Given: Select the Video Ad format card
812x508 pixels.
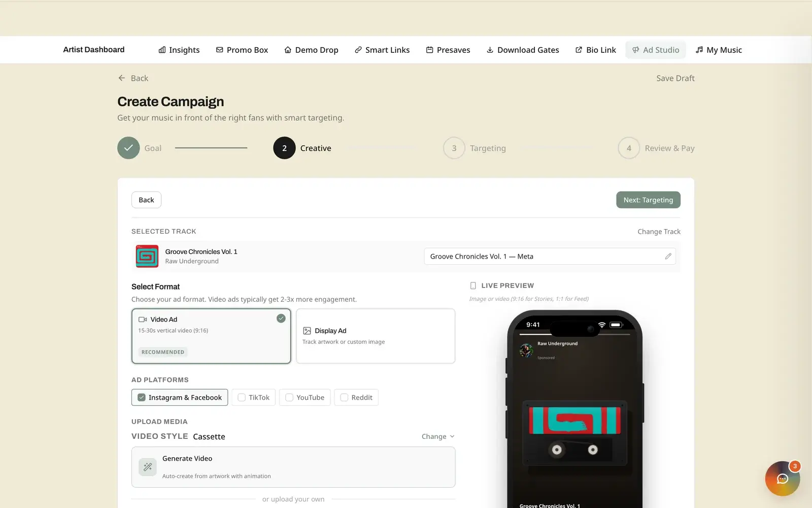Looking at the screenshot, I should [211, 336].
